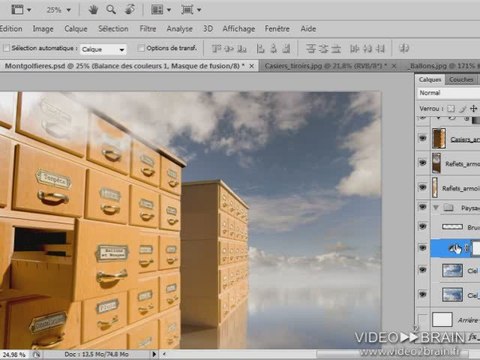Switch to the Couches panel tab
The image size is (480, 360).
[461, 80]
